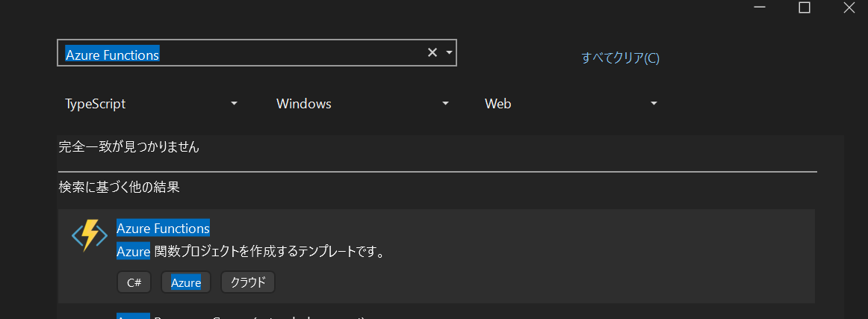868x319 pixels.
Task: Select the Azure Functions template title
Action: coord(163,228)
